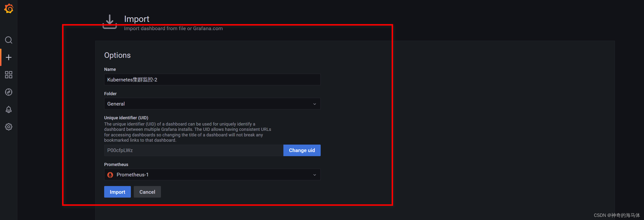
Task: Click the Import download icon beside the title
Action: tap(110, 21)
